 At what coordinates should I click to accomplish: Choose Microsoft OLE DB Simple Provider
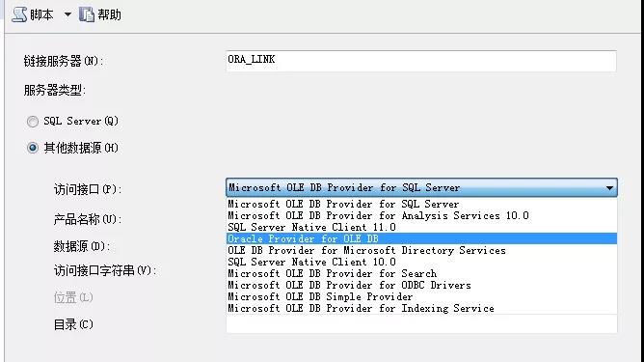pos(421,296)
